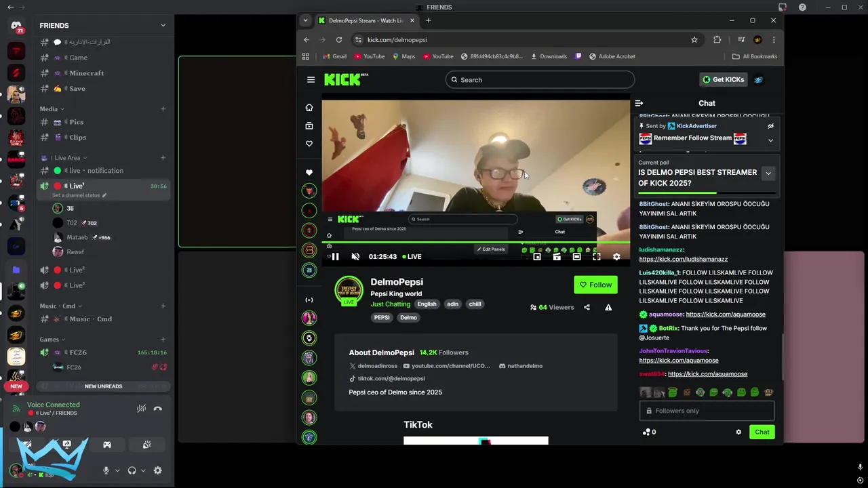Viewport: 868px width, 488px height.
Task: Disconnect from Discord voice call
Action: tap(157, 409)
